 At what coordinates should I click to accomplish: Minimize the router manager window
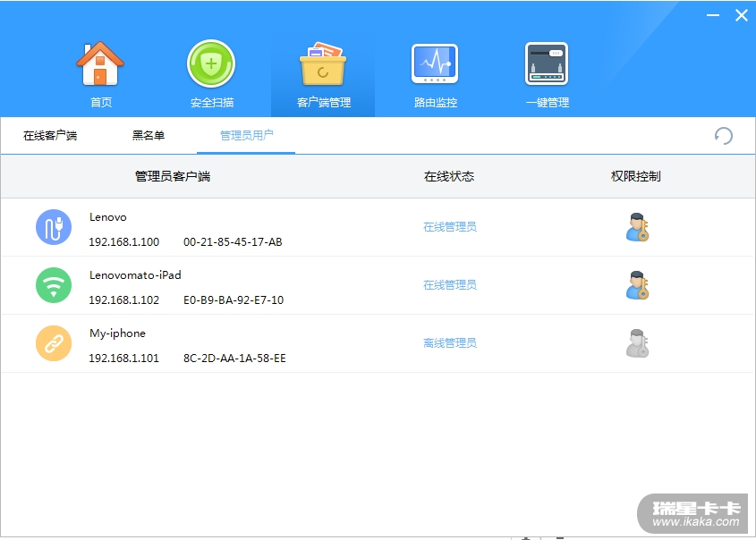pyautogui.click(x=713, y=15)
